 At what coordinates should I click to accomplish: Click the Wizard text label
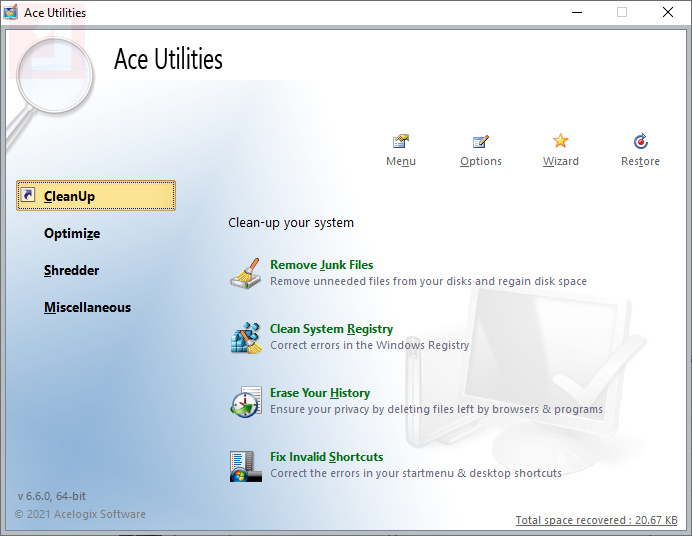pyautogui.click(x=560, y=161)
